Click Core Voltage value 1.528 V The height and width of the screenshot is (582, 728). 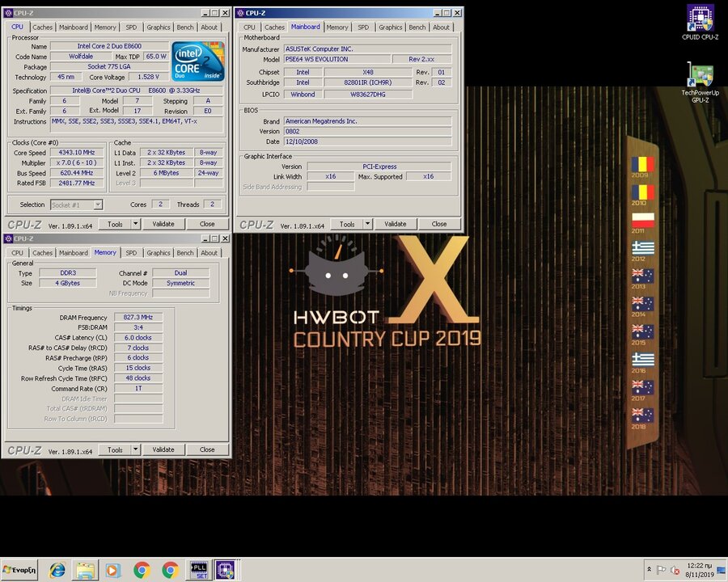click(x=149, y=77)
